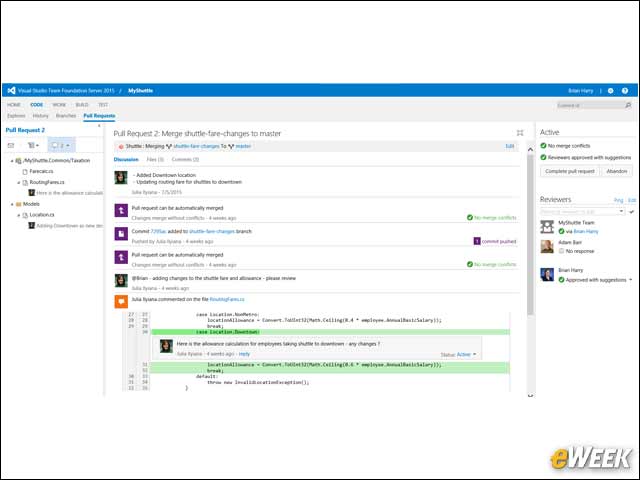This screenshot has height=480, width=640.
Task: Open the commit id link in commit entry
Action: pos(158,231)
